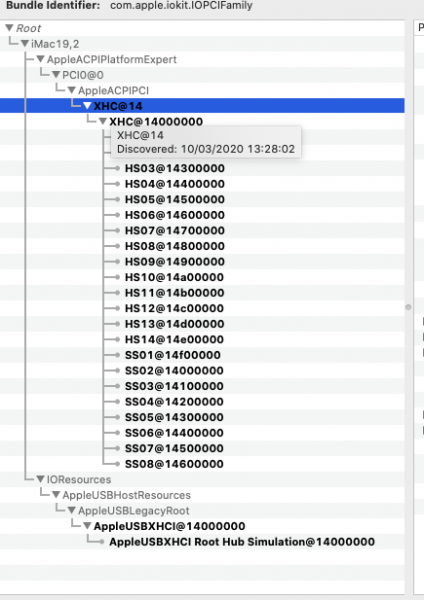Collapse AppleUSBHostResources disclosure triangle

click(x=56, y=495)
